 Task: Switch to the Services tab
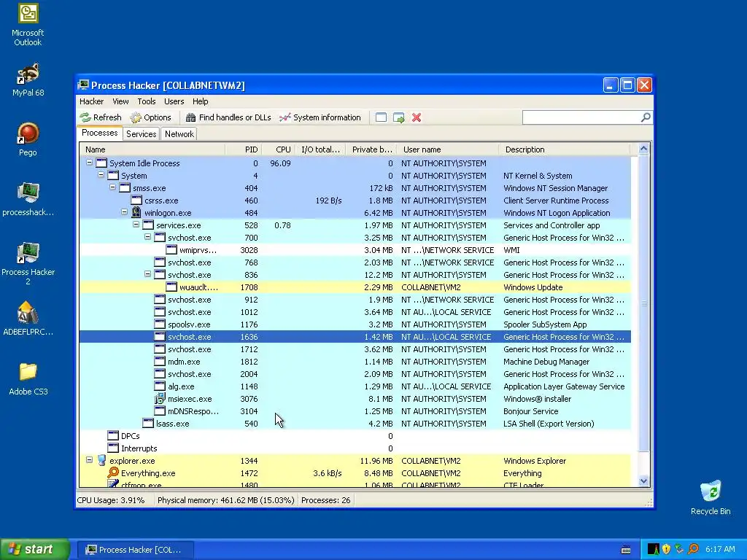(141, 134)
